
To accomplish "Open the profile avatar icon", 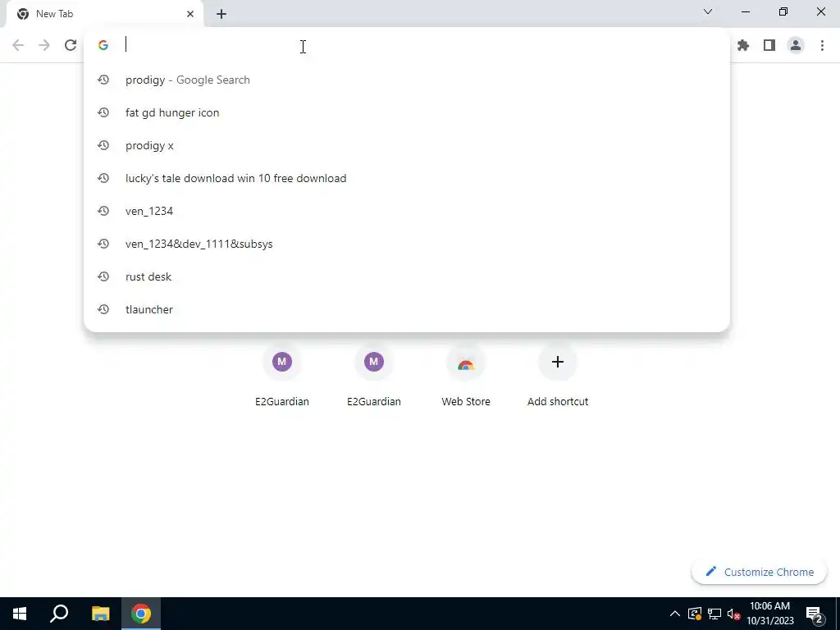I will coord(796,46).
